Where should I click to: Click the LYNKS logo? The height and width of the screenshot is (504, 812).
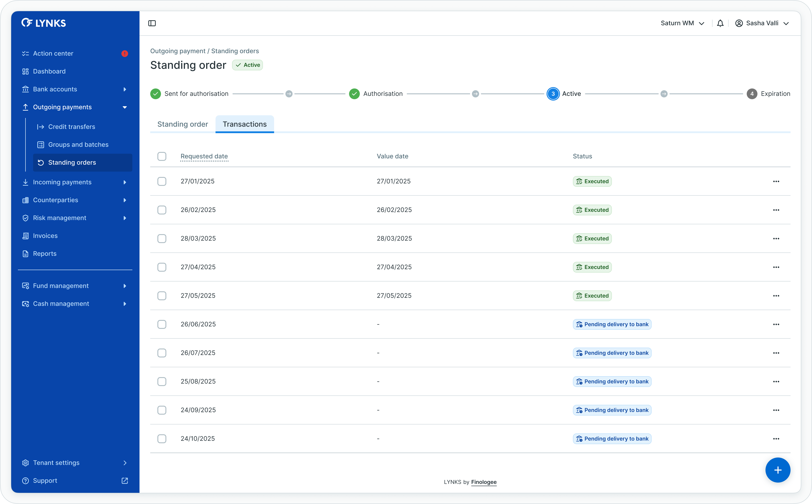(x=44, y=23)
